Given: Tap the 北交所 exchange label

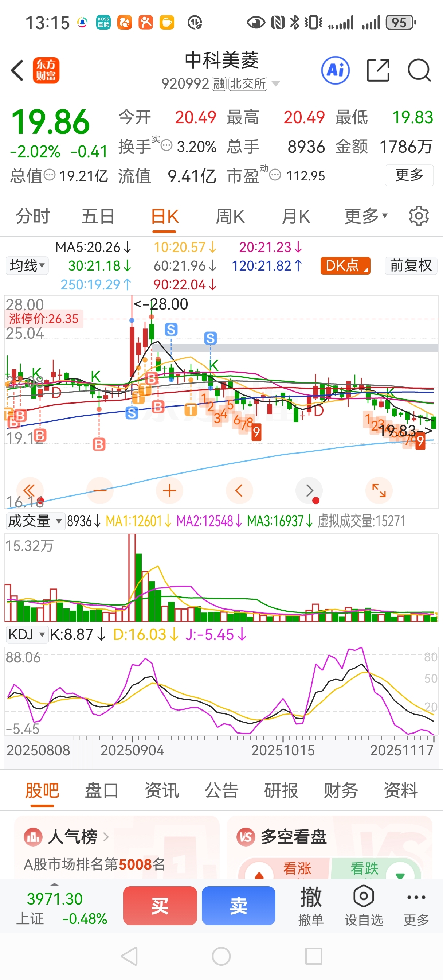Looking at the screenshot, I should [248, 84].
